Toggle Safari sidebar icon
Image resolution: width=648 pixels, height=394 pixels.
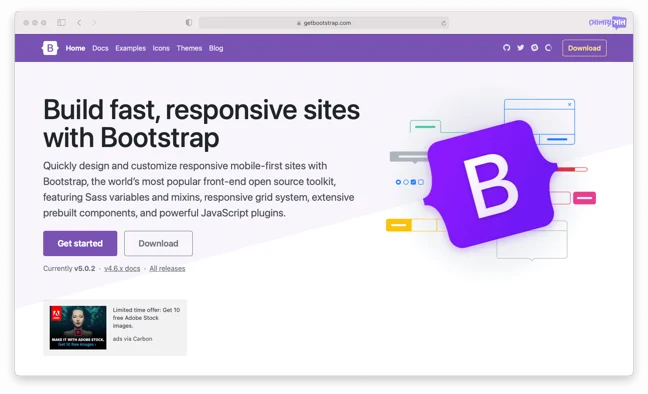point(62,23)
